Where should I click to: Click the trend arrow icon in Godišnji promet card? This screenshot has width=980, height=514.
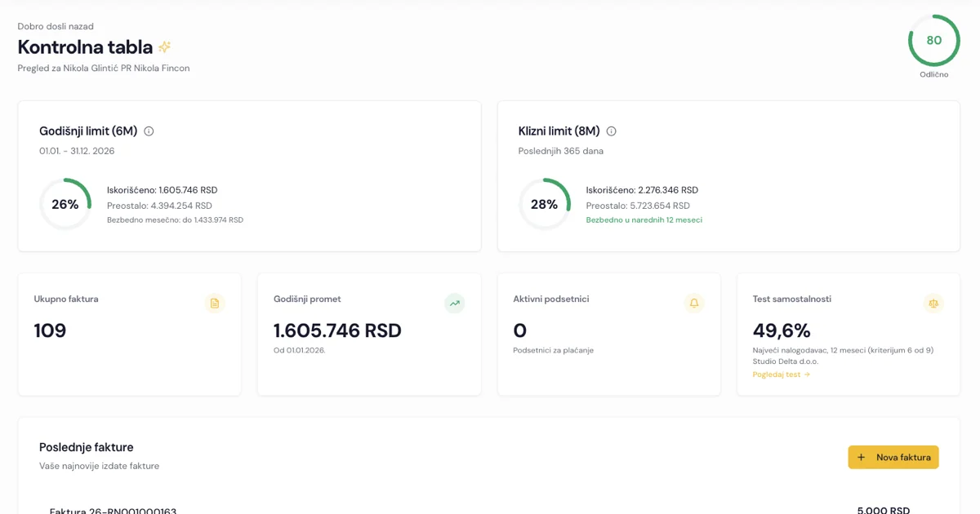(x=454, y=304)
